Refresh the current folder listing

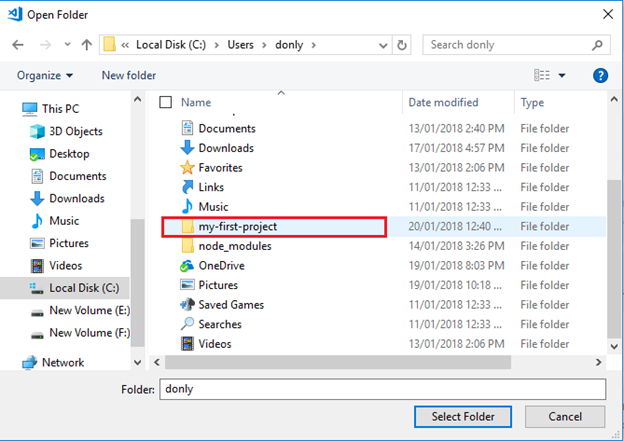click(402, 45)
